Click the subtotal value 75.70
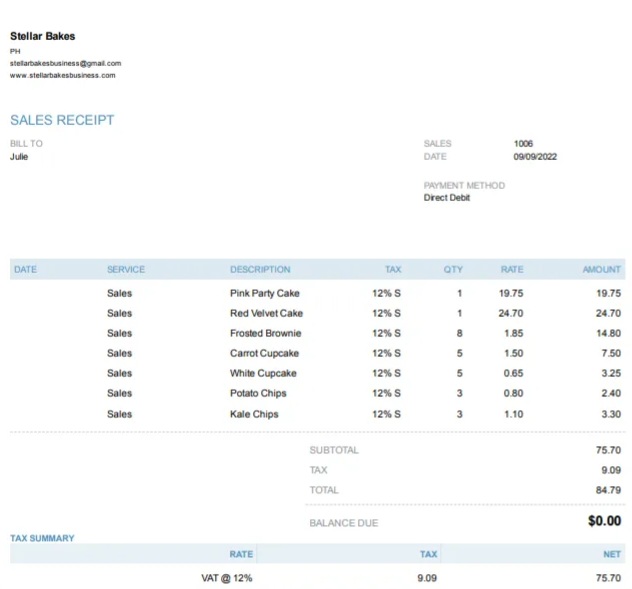Viewport: 632px width, 589px height. (x=608, y=450)
